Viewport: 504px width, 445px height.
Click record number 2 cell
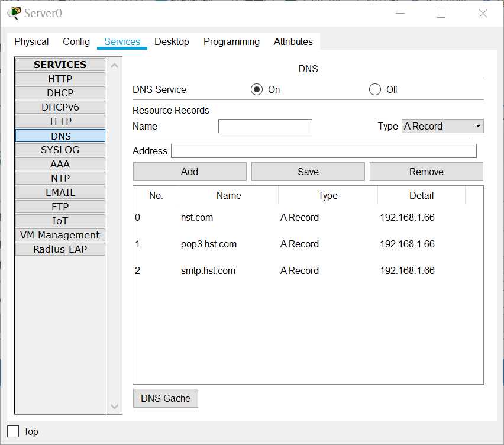pos(156,271)
